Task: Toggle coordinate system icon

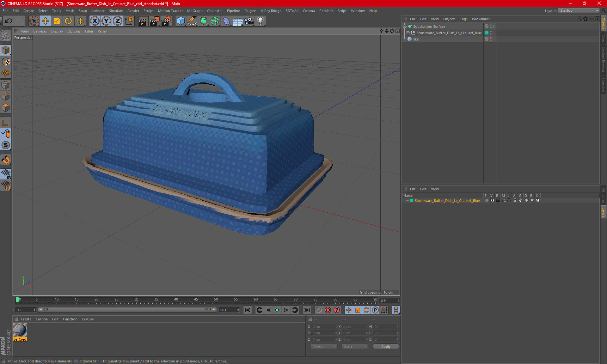Action: click(129, 21)
